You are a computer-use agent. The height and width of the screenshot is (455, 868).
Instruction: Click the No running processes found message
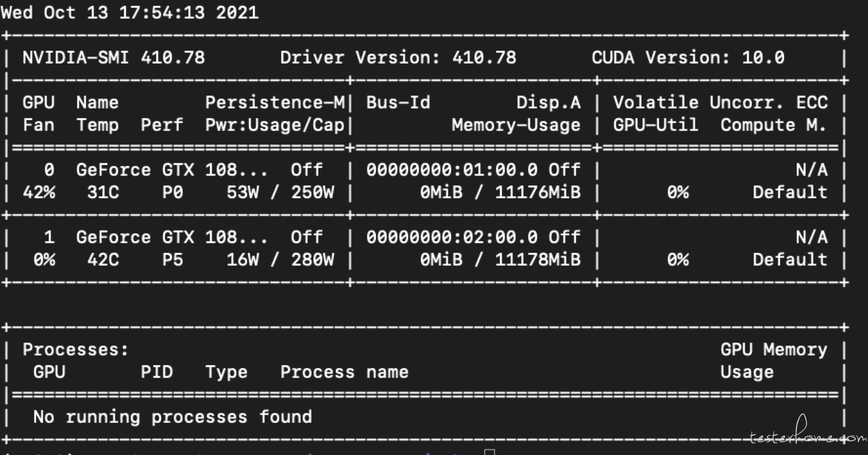coord(173,417)
